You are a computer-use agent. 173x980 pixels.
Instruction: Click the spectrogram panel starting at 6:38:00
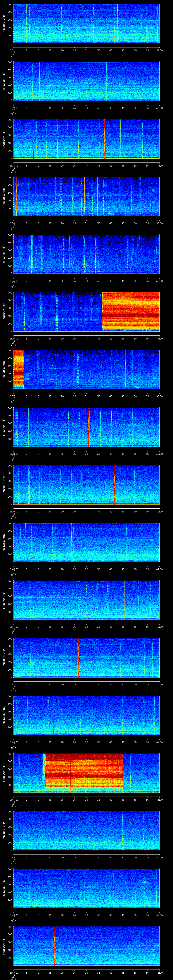point(86,427)
